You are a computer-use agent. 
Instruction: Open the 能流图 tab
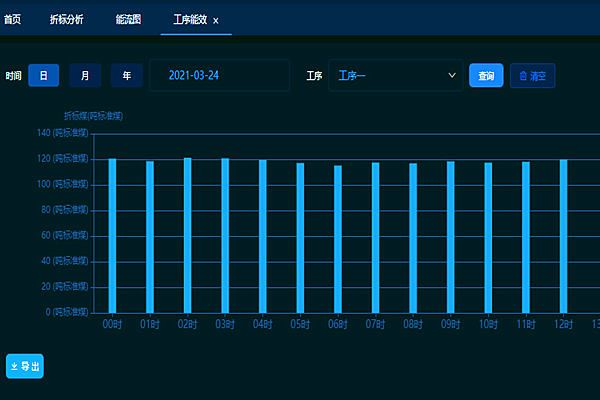(x=128, y=19)
